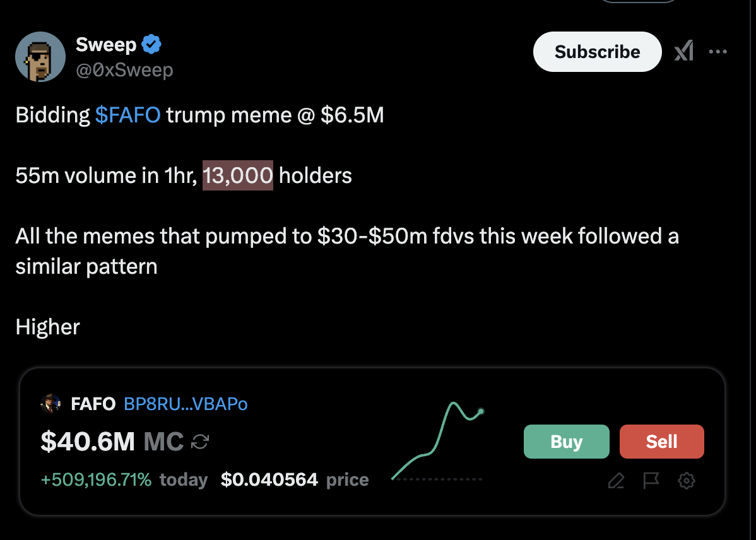Click the flag report icon

click(651, 481)
